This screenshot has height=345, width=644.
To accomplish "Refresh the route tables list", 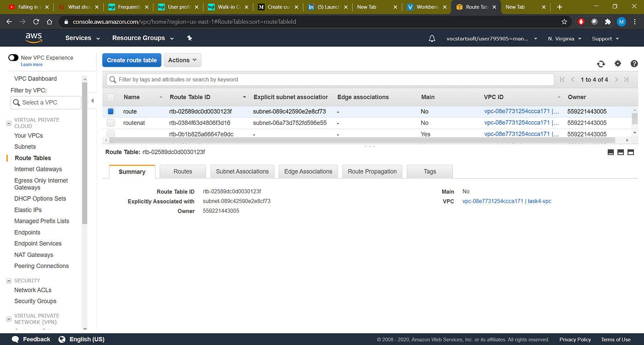I will point(601,64).
